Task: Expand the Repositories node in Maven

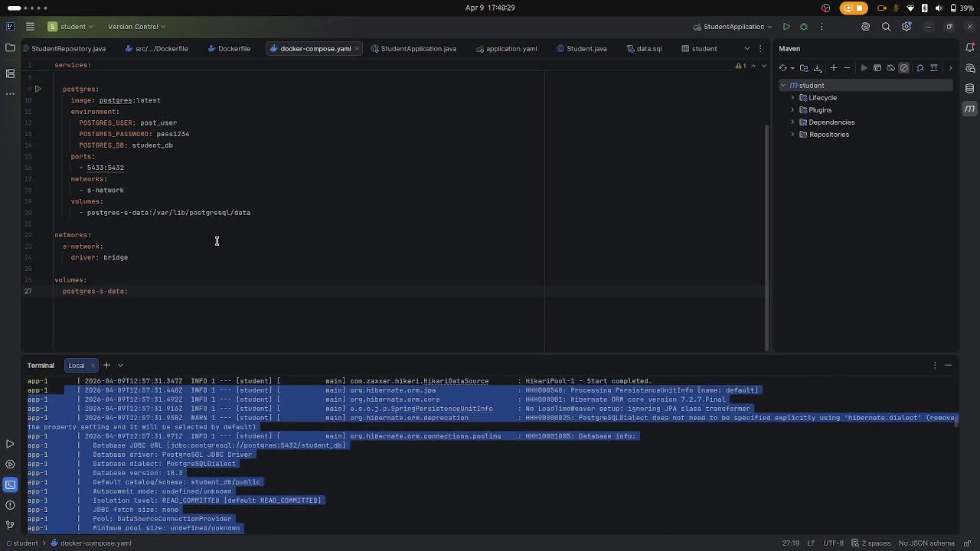Action: click(793, 135)
